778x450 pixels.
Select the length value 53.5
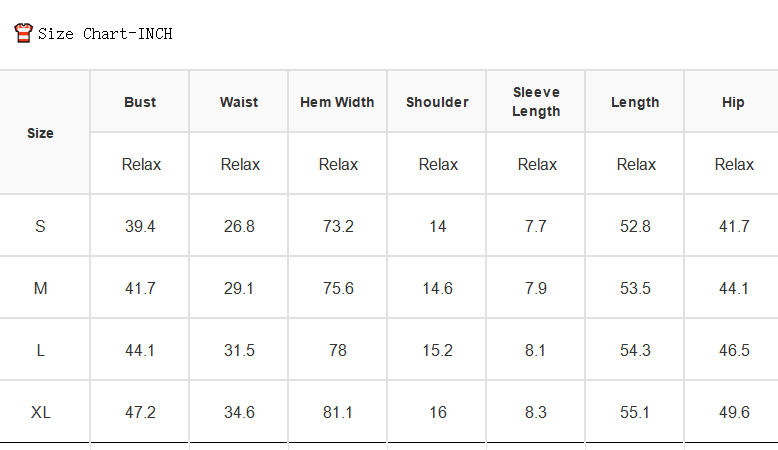[x=635, y=288]
